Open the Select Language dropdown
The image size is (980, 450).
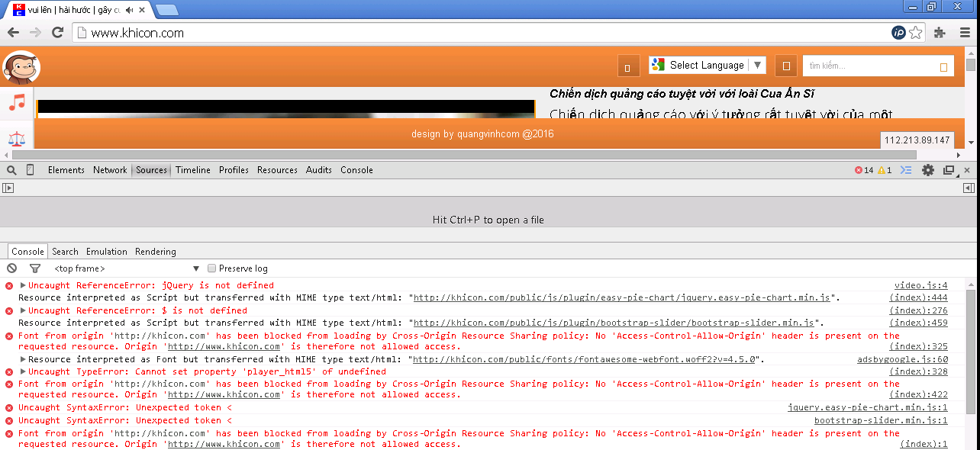click(x=707, y=66)
